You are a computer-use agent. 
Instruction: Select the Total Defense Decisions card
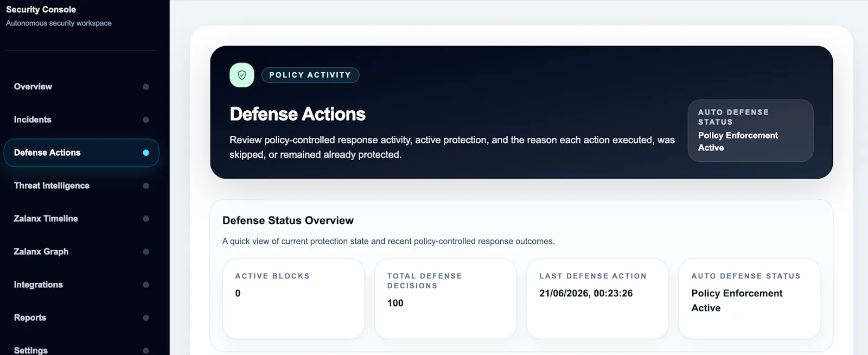(445, 299)
